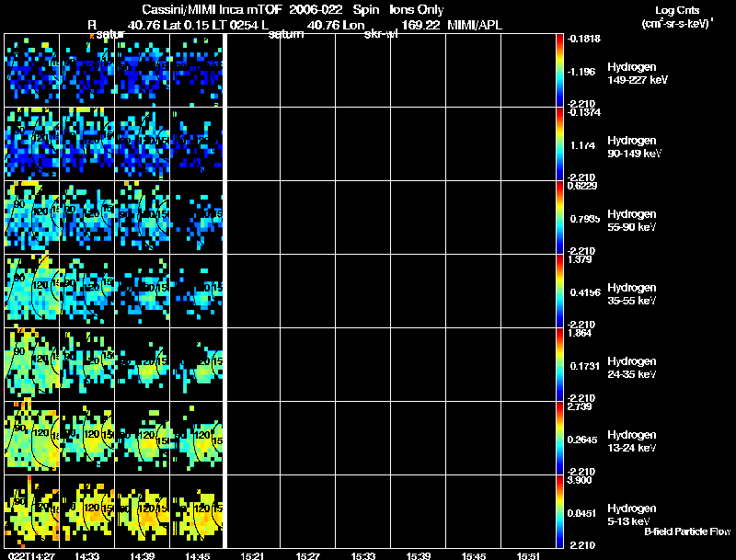Open the 35-55 keV image at 14:33
Image resolution: width=736 pixels, height=560 pixels.
coord(86,291)
